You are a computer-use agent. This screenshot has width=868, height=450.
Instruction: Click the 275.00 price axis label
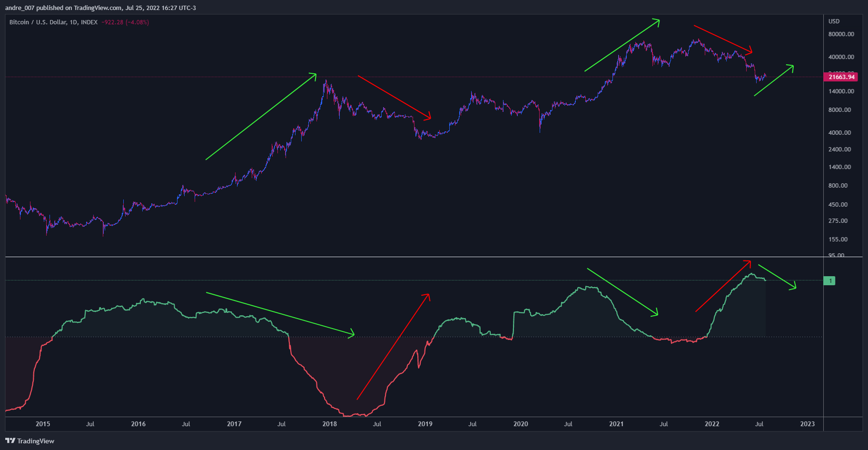click(x=838, y=221)
